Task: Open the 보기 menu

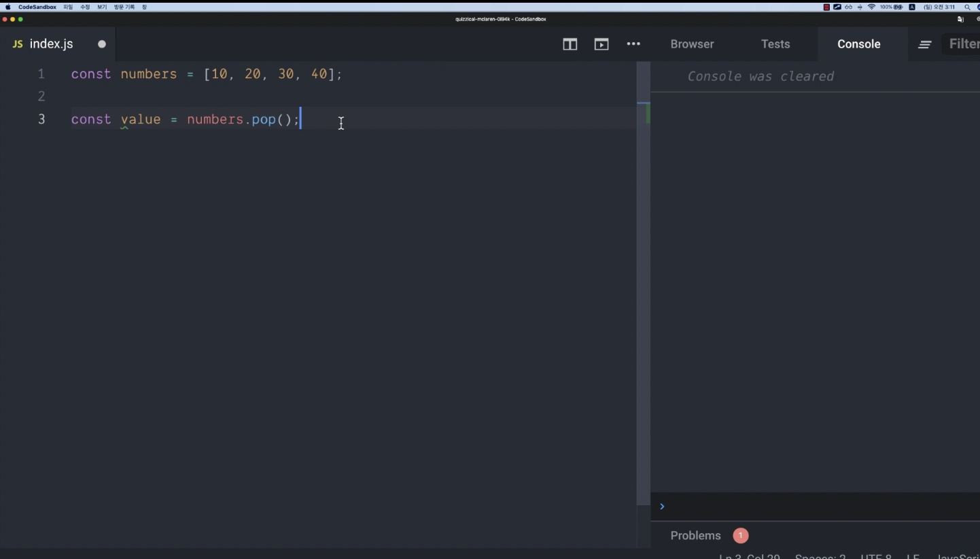Action: pyautogui.click(x=102, y=7)
